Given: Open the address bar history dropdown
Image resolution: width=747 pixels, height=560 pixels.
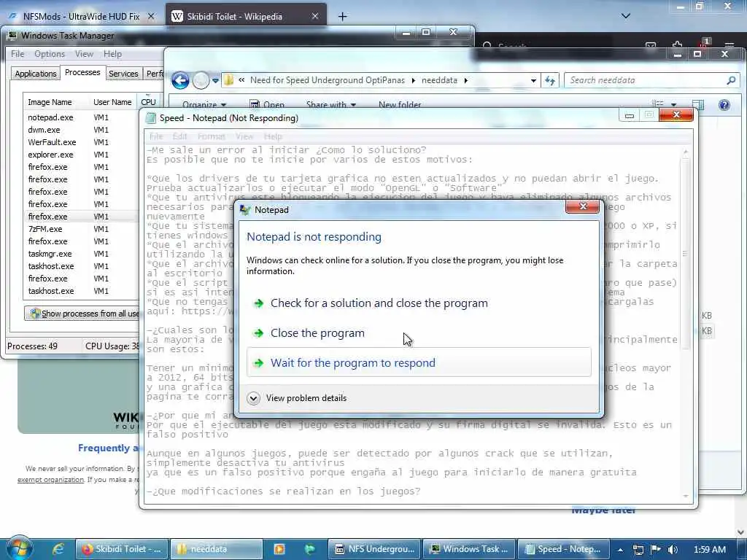Looking at the screenshot, I should (x=533, y=80).
